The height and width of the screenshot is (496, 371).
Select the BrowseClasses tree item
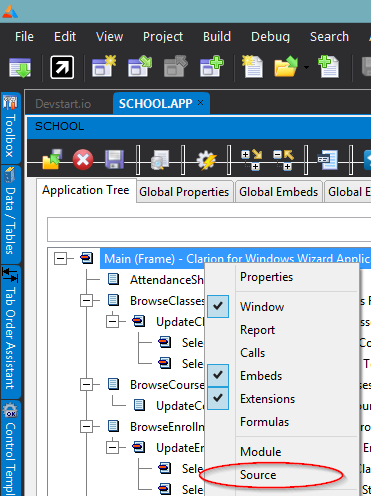[167, 301]
